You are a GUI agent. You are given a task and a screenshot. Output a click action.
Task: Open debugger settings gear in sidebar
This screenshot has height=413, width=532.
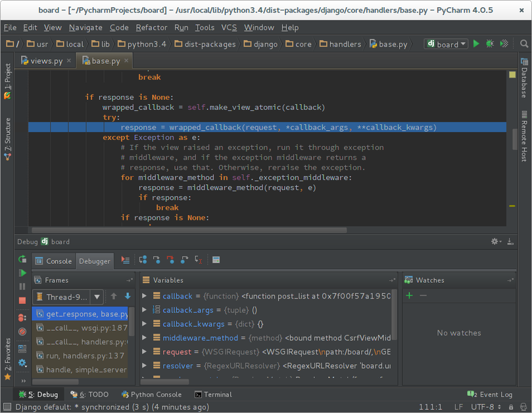click(22, 363)
